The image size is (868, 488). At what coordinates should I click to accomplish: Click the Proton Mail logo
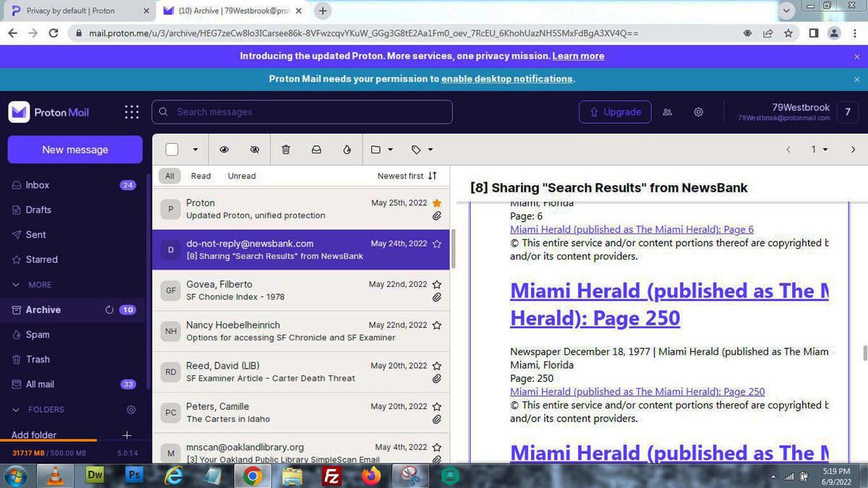point(49,112)
